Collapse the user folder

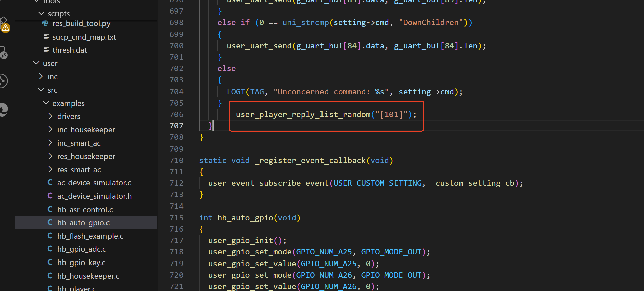pyautogui.click(x=36, y=63)
